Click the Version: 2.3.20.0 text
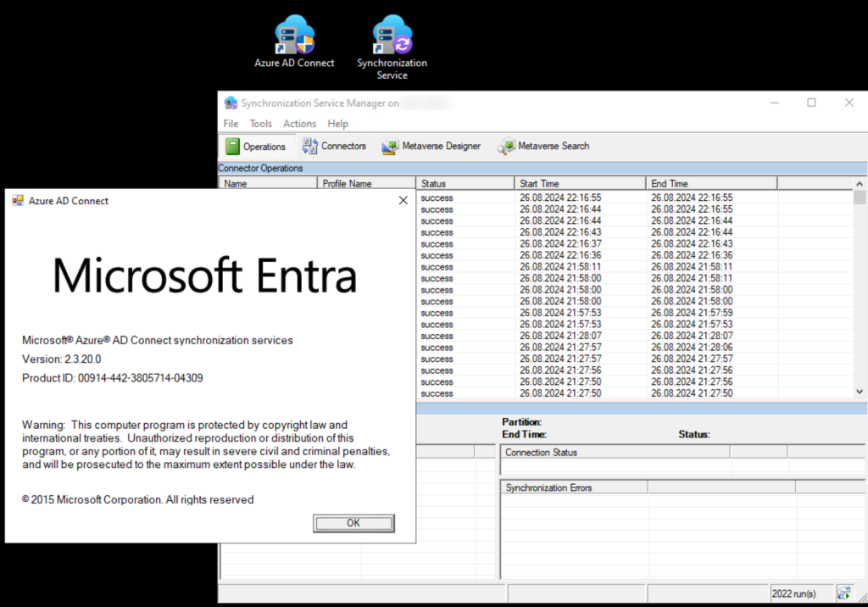868x607 pixels. click(61, 359)
